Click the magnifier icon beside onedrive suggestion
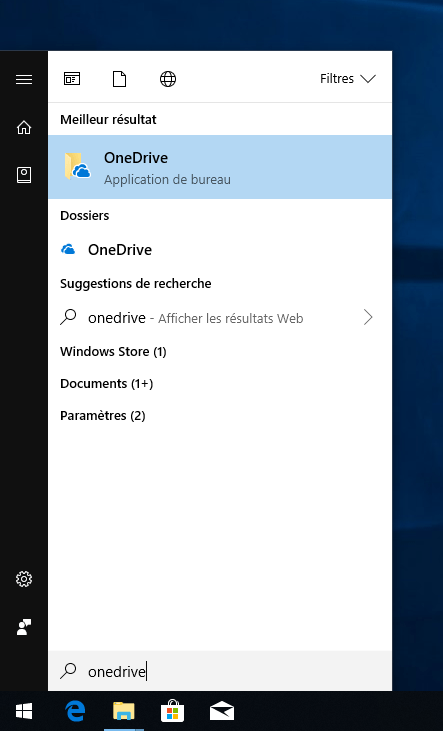 click(x=69, y=317)
